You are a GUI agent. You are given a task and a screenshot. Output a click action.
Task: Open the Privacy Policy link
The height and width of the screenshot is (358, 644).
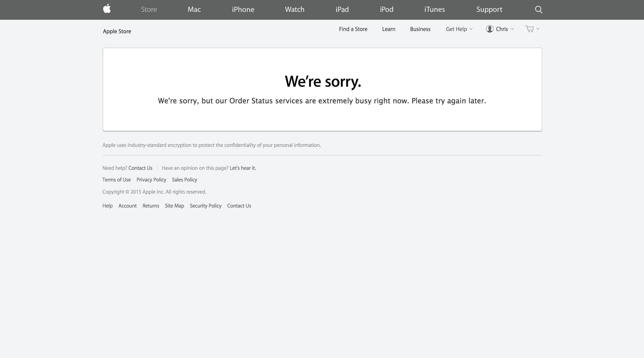151,180
